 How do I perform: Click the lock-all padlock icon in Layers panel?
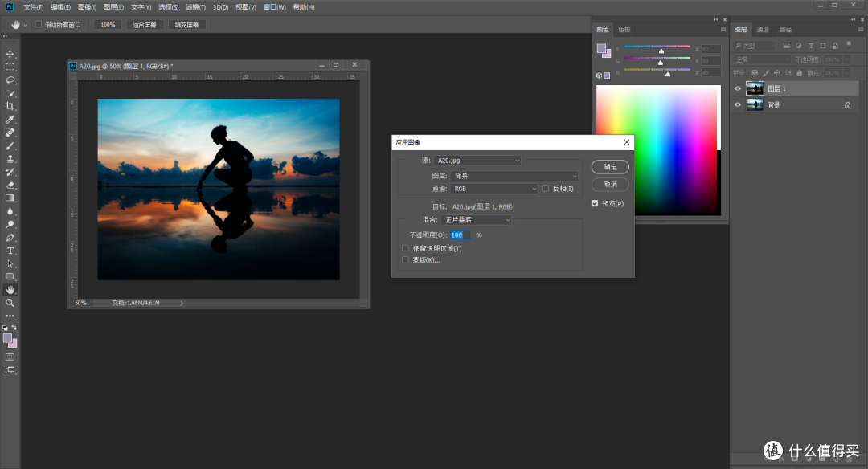(x=800, y=72)
